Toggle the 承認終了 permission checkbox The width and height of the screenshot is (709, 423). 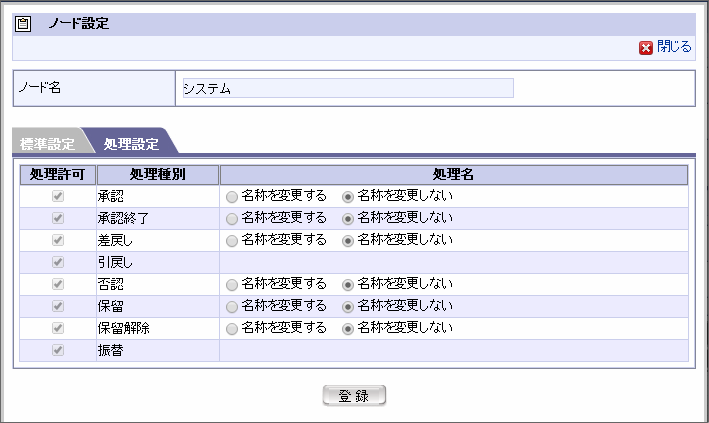[x=58, y=218]
